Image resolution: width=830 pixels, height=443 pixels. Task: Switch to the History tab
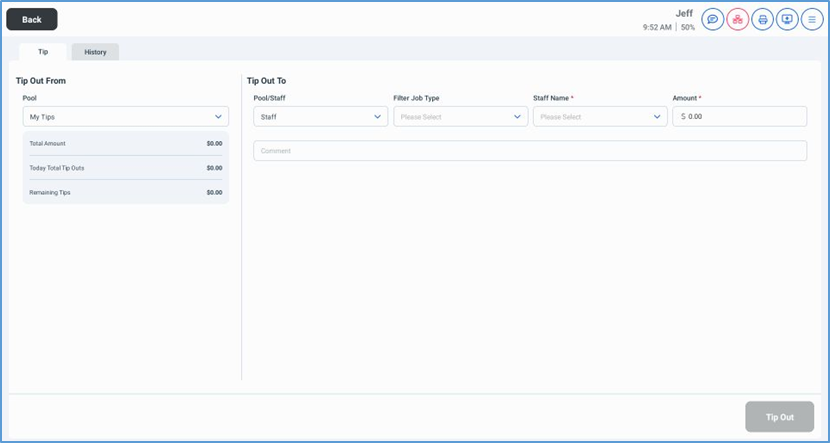tap(95, 52)
